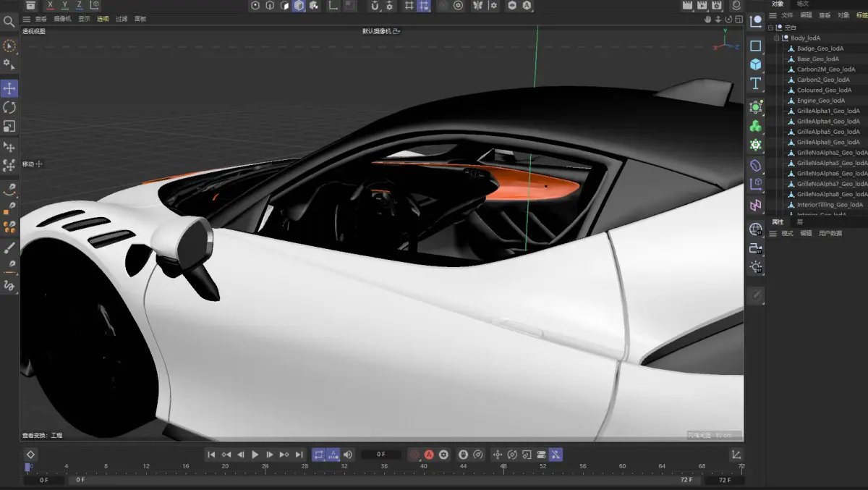Screen dimensions: 868x490
Task: Switch to the 场次 tab
Action: click(803, 4)
